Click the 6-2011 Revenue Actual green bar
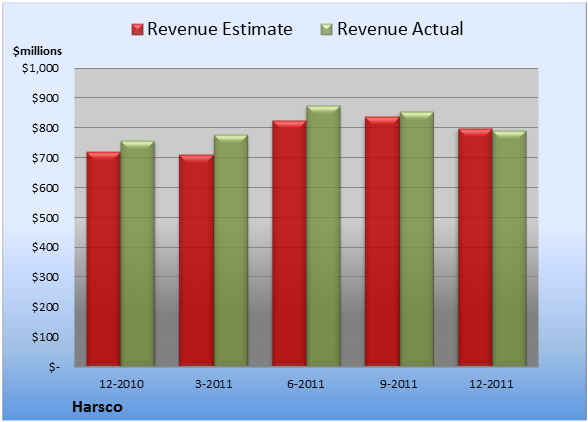 (323, 236)
